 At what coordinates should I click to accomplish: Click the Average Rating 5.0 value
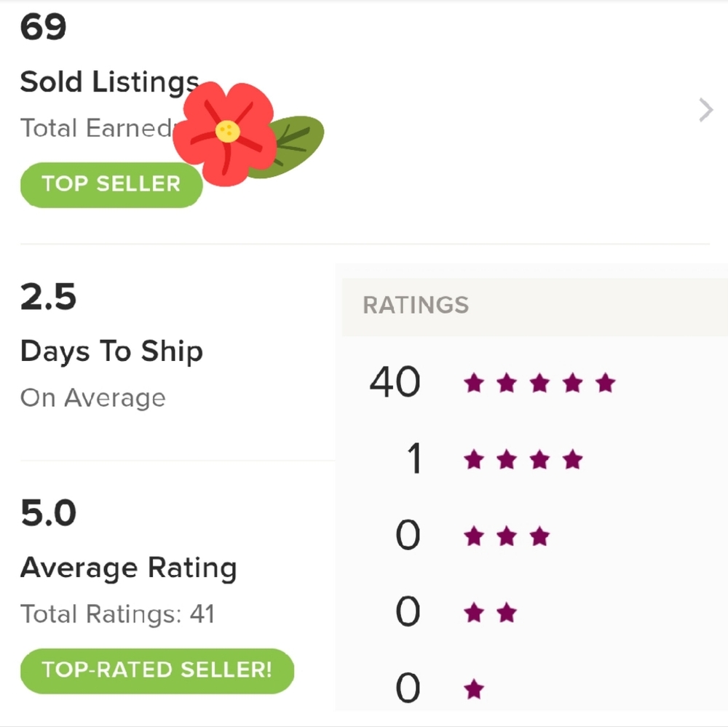point(49,512)
